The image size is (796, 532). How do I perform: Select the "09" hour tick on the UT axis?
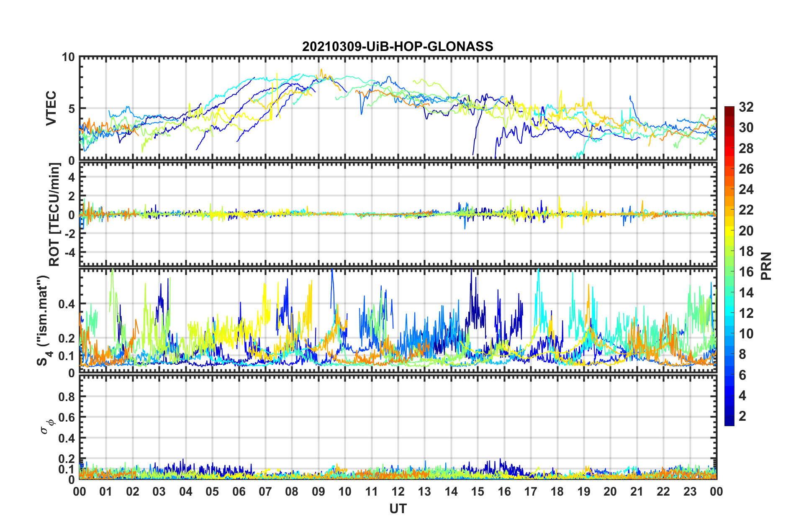click(318, 492)
